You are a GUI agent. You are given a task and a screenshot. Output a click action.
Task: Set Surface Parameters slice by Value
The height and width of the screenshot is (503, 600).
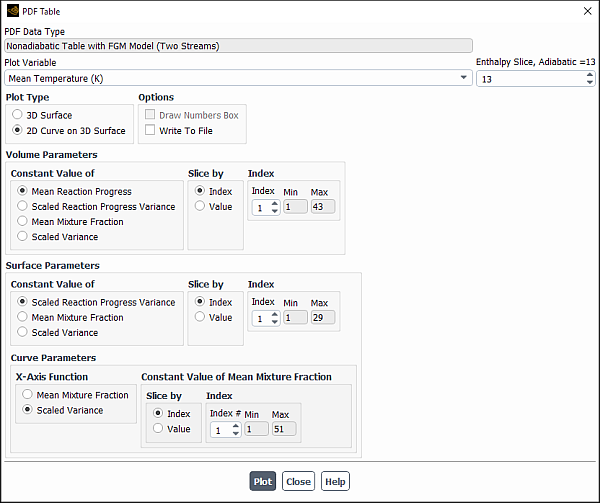click(x=200, y=317)
